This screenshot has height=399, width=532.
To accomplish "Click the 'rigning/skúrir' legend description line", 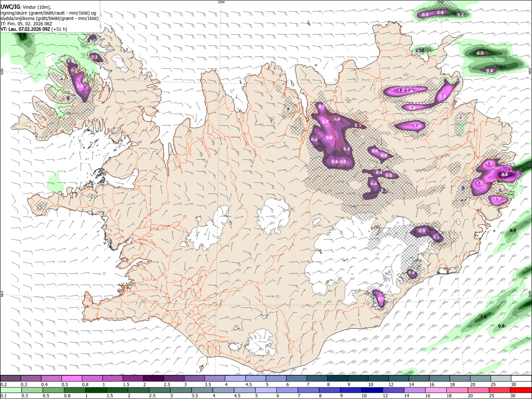I will tap(49, 13).
